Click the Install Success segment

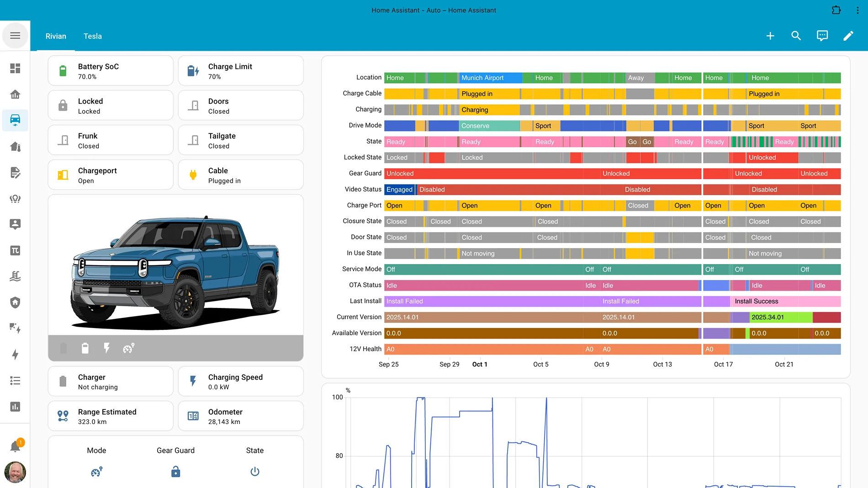[786, 302]
